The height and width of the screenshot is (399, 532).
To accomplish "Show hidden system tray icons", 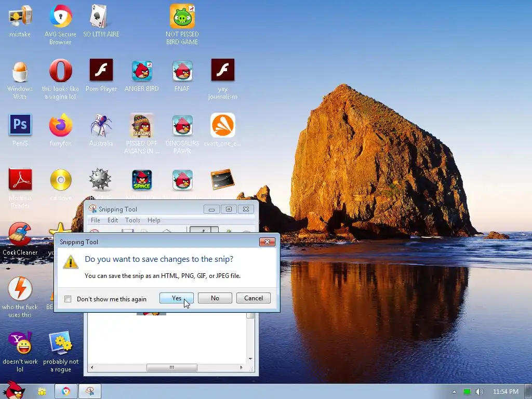I will coord(454,392).
